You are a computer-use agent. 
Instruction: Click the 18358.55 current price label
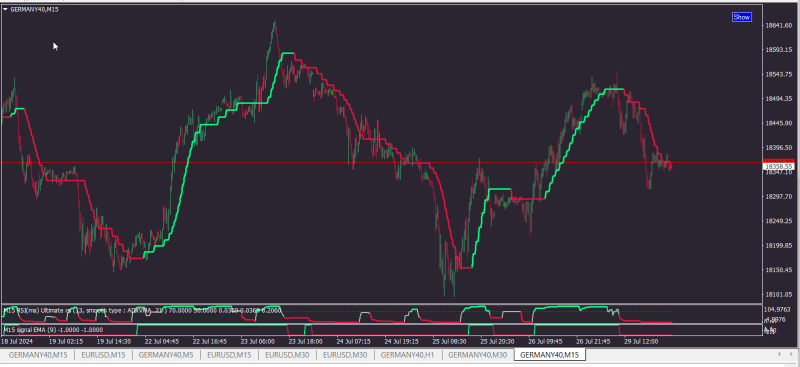[778, 166]
